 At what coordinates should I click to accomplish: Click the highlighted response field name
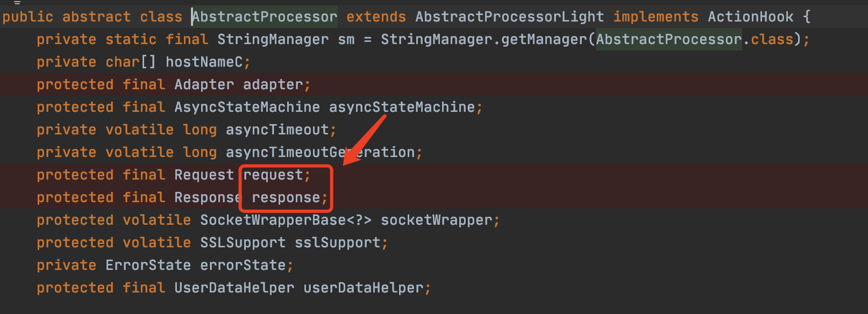point(286,198)
